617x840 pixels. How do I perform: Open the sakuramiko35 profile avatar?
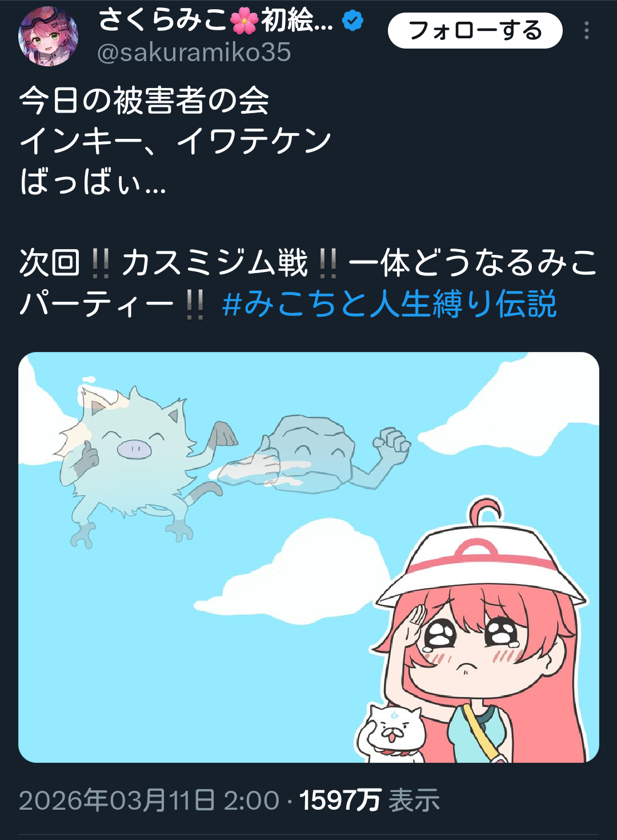(49, 36)
